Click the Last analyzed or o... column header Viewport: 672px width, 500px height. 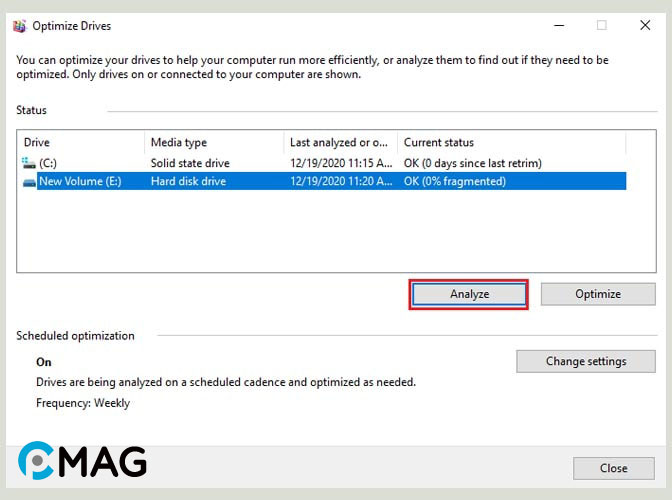(x=341, y=142)
